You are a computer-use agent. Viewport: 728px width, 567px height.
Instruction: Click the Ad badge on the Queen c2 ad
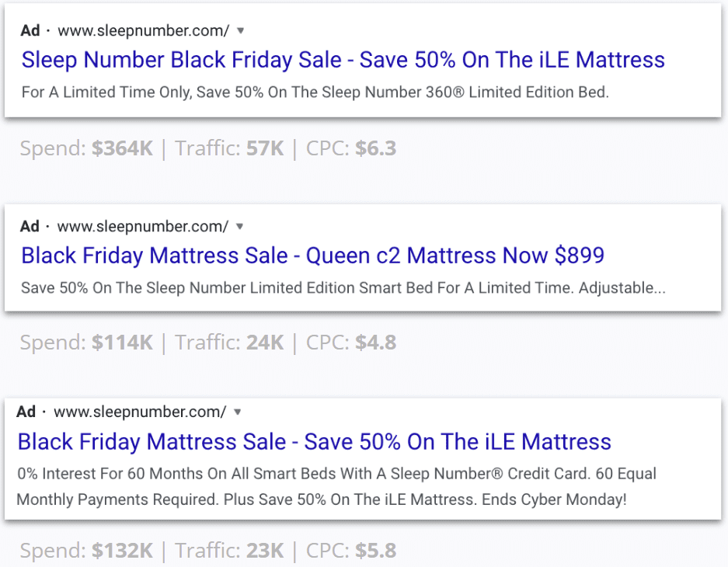click(30, 227)
